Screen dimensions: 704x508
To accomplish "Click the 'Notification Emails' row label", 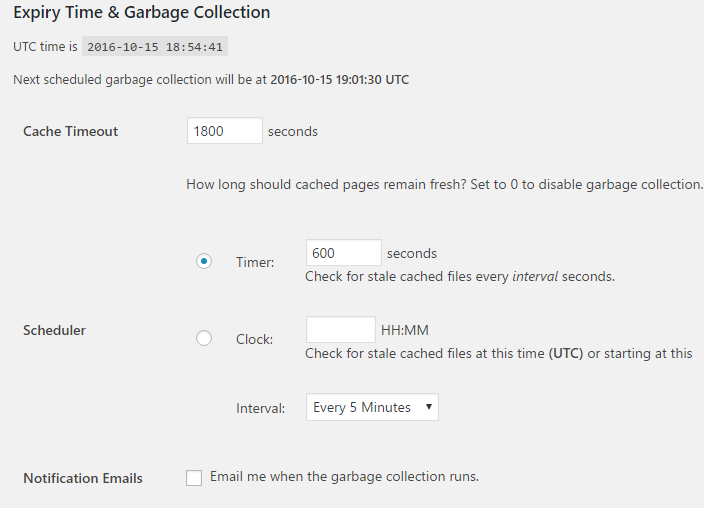I will [83, 478].
